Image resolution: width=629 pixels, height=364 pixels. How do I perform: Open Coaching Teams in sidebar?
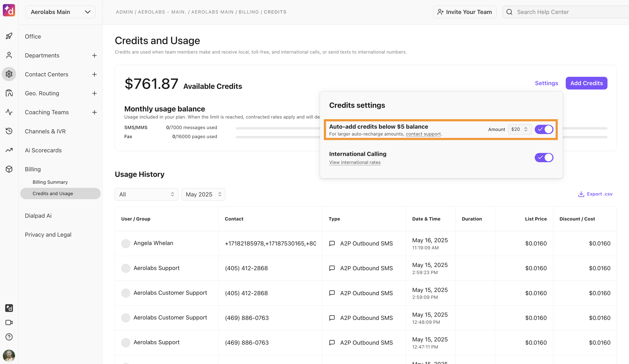point(47,112)
